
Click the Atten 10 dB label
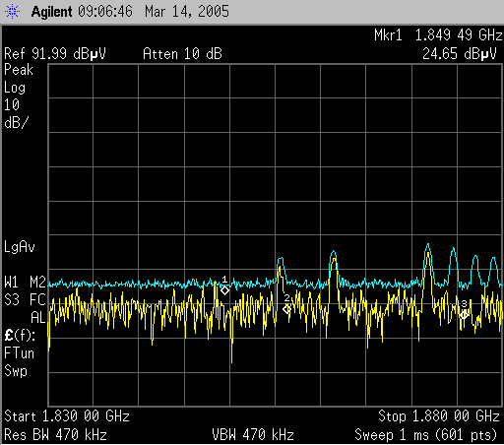(182, 54)
